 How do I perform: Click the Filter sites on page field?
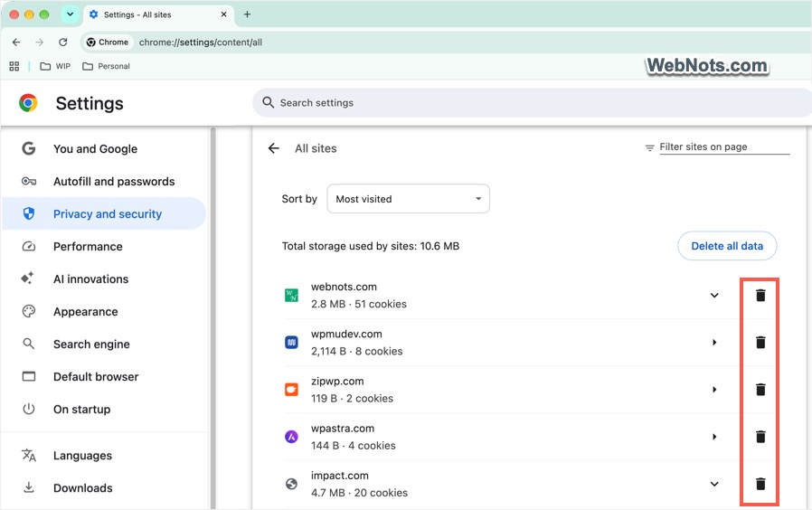(724, 147)
